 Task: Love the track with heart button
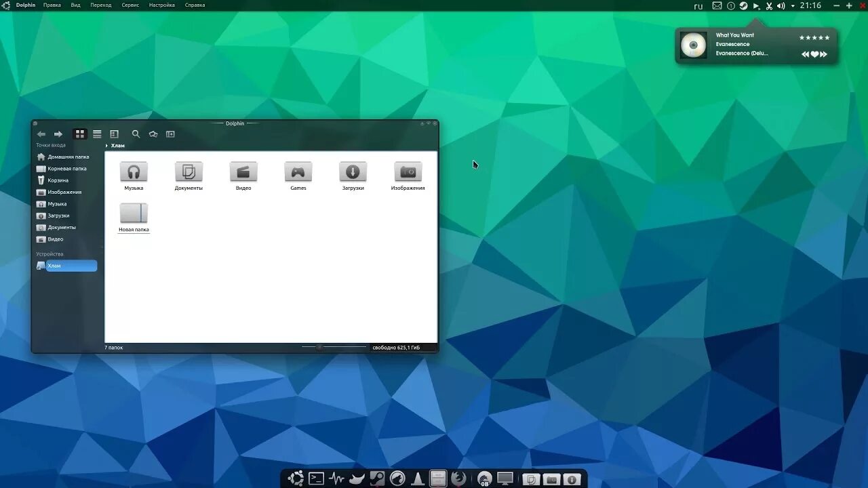(815, 54)
